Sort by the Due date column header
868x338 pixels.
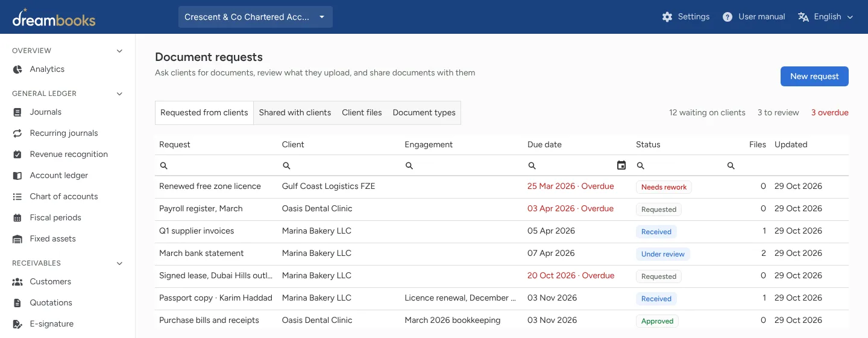pyautogui.click(x=544, y=145)
